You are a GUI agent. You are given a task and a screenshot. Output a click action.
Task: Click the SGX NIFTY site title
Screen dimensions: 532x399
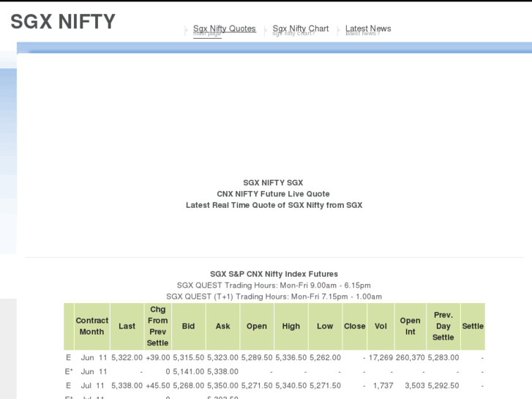pos(63,21)
